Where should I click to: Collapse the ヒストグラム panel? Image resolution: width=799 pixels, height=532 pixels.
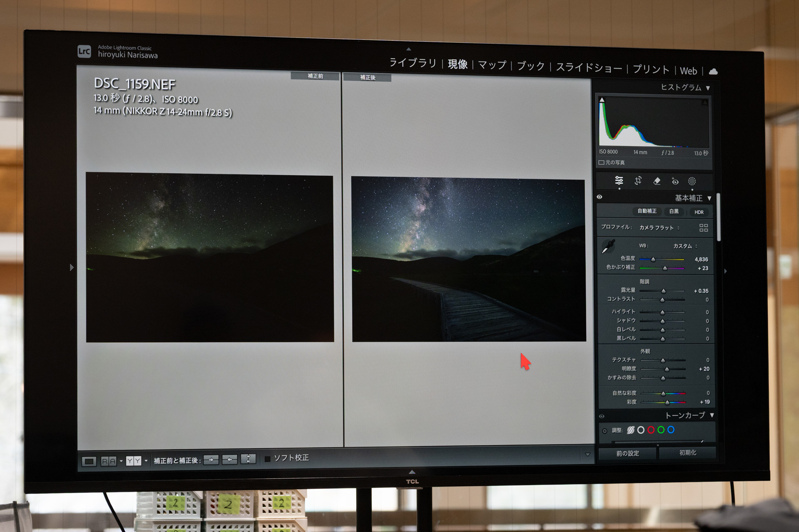(708, 88)
